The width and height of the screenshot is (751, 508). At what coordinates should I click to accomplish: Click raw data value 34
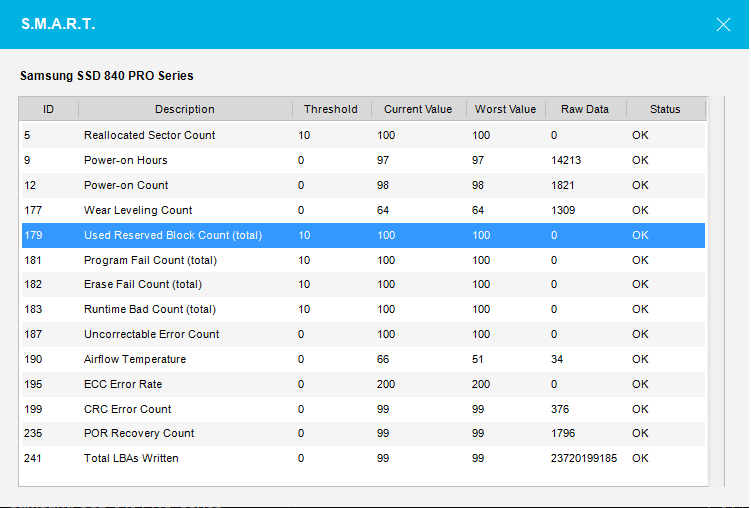[x=557, y=359]
